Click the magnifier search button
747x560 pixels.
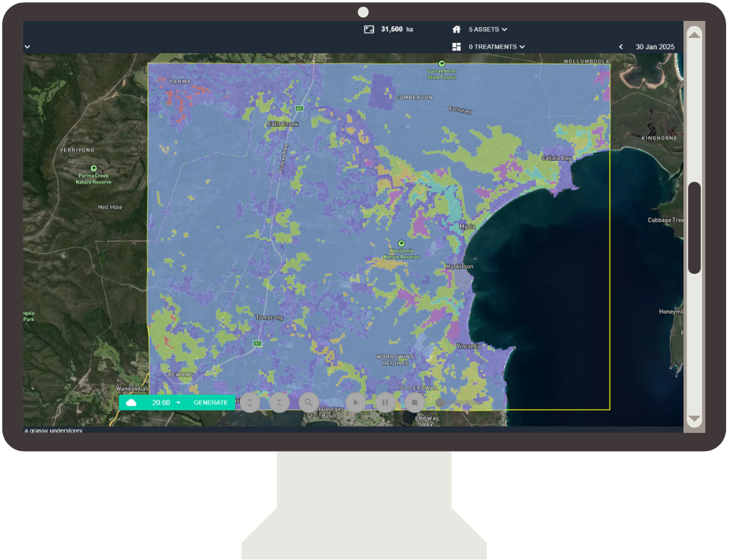coord(309,402)
